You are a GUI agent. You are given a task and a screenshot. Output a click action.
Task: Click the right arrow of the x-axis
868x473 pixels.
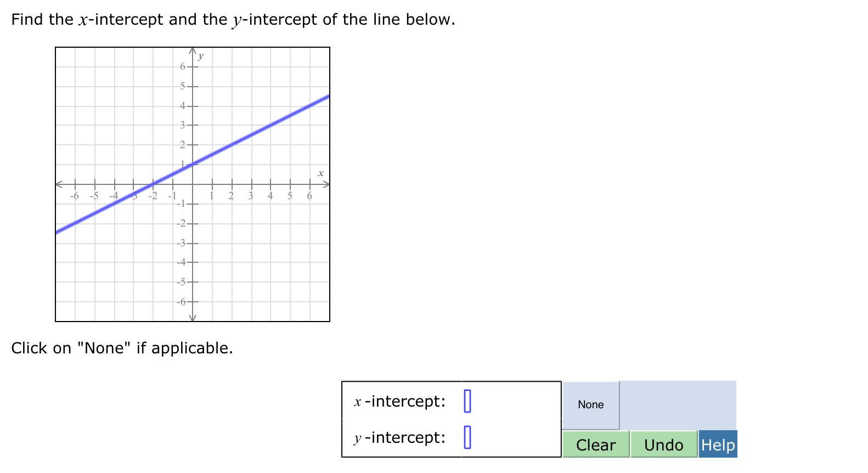pos(326,184)
